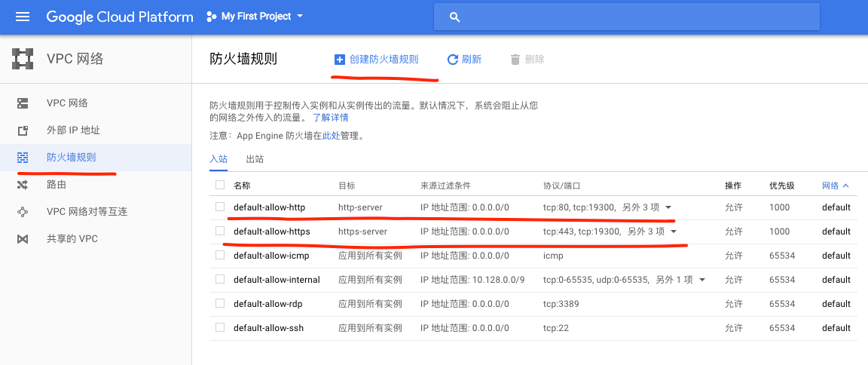This screenshot has width=868, height=365.
Task: Click the 协议/端口 column header
Action: point(561,186)
